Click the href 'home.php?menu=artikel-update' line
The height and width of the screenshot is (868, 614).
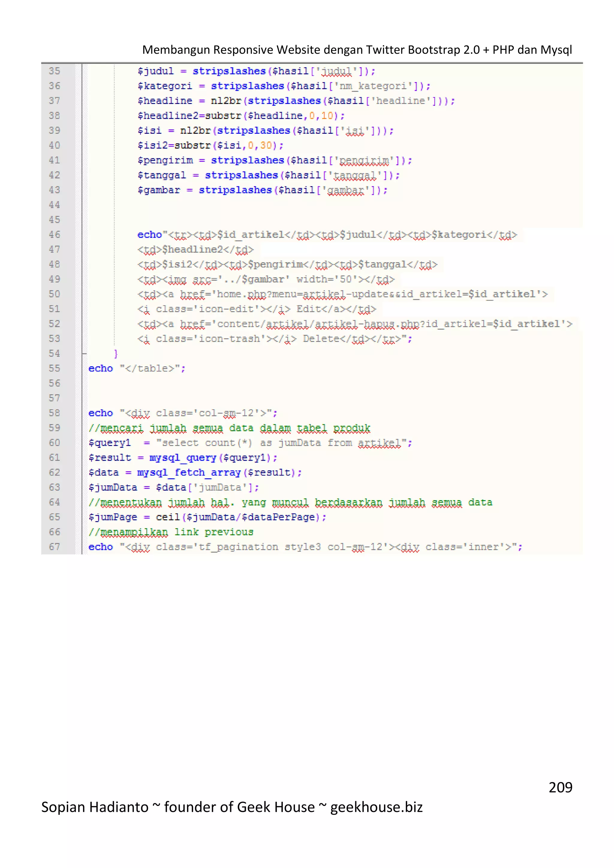[343, 295]
